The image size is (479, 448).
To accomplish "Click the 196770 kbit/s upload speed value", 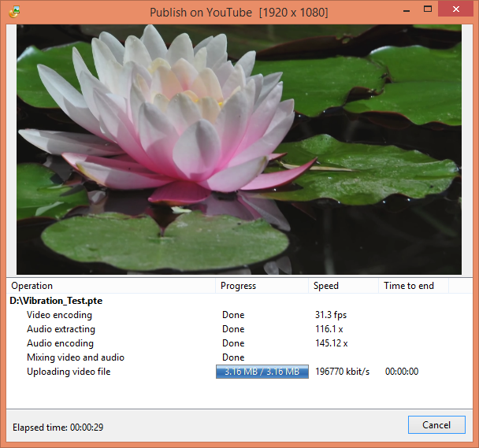I will point(342,372).
